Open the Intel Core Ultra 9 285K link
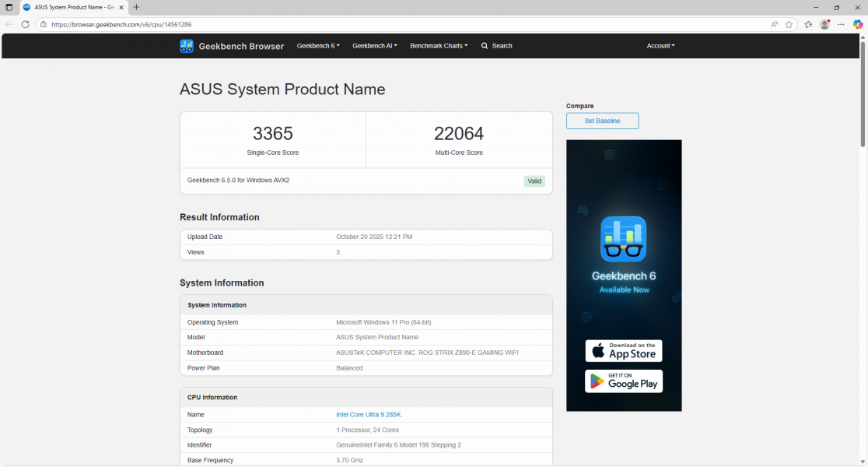Image resolution: width=868 pixels, height=467 pixels. [x=368, y=415]
